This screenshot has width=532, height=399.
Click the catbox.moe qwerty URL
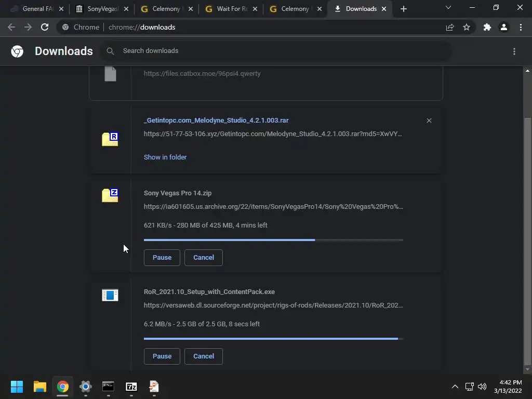(202, 74)
